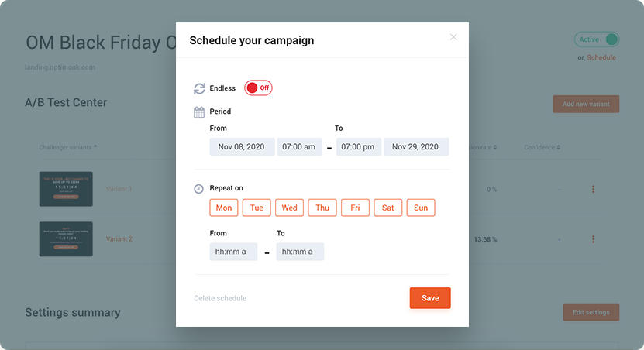
Task: Open Variant 1 three-dot menu
Action: coord(593,189)
